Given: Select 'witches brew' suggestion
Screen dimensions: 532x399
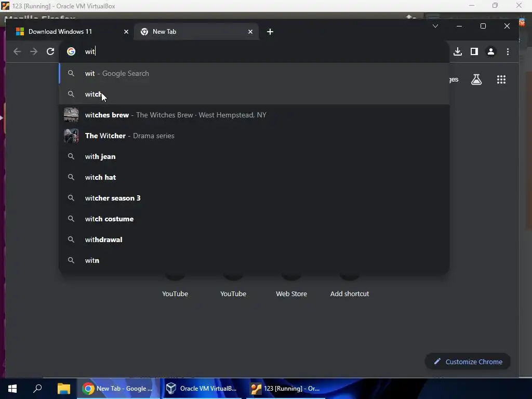Looking at the screenshot, I should click(255, 115).
